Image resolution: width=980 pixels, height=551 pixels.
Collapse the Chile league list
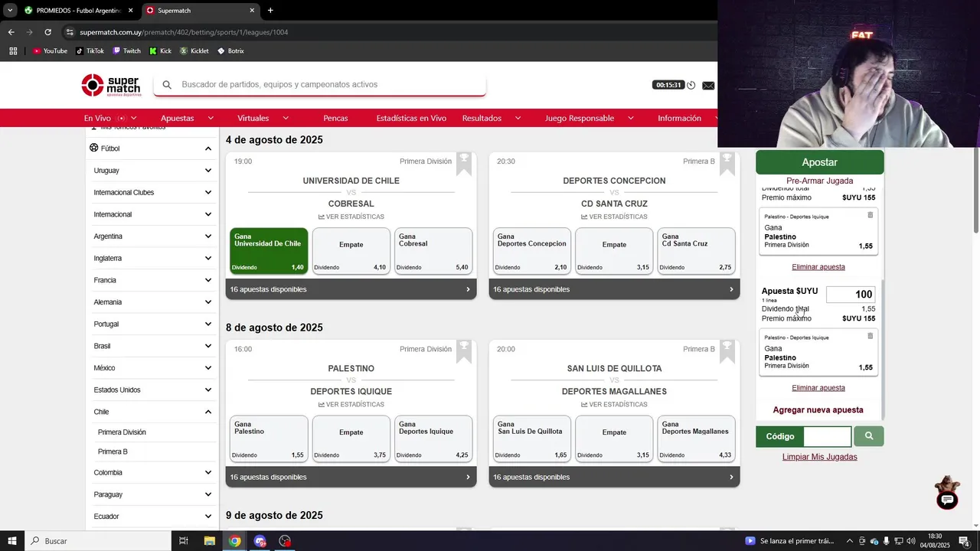pyautogui.click(x=207, y=412)
